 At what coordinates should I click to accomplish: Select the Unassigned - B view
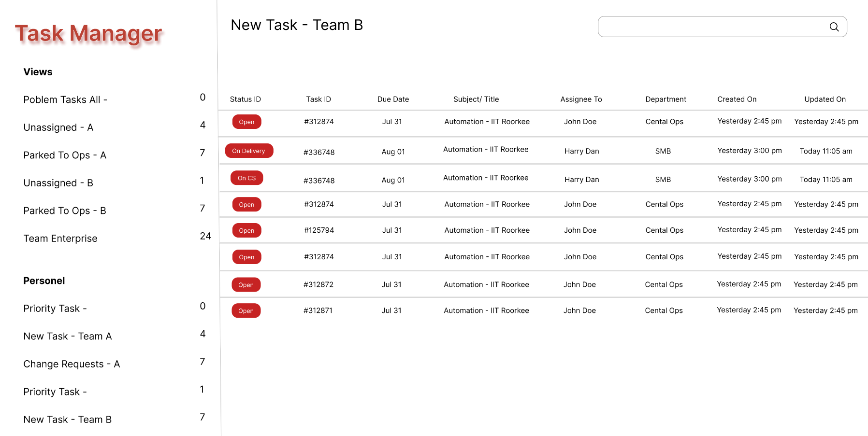point(58,183)
